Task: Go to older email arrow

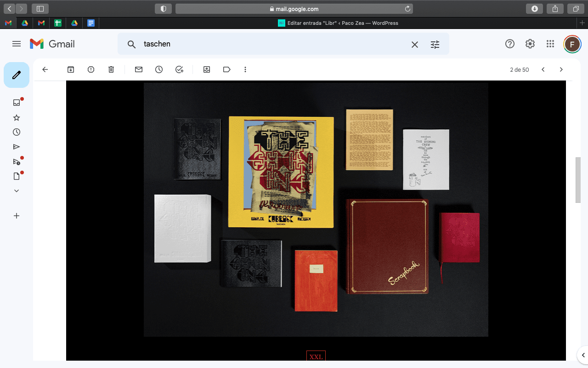Action: (x=561, y=69)
